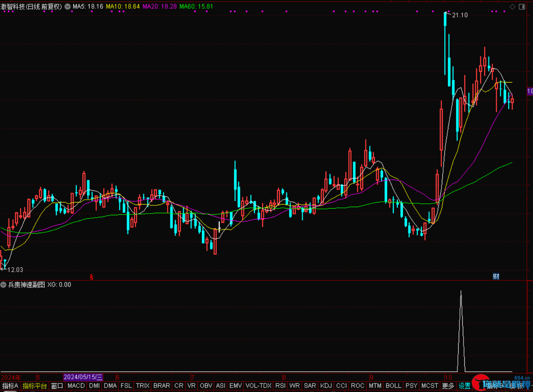Expand the main chart indicator dropdown arrow
The height and width of the screenshot is (392, 533).
pos(67,7)
